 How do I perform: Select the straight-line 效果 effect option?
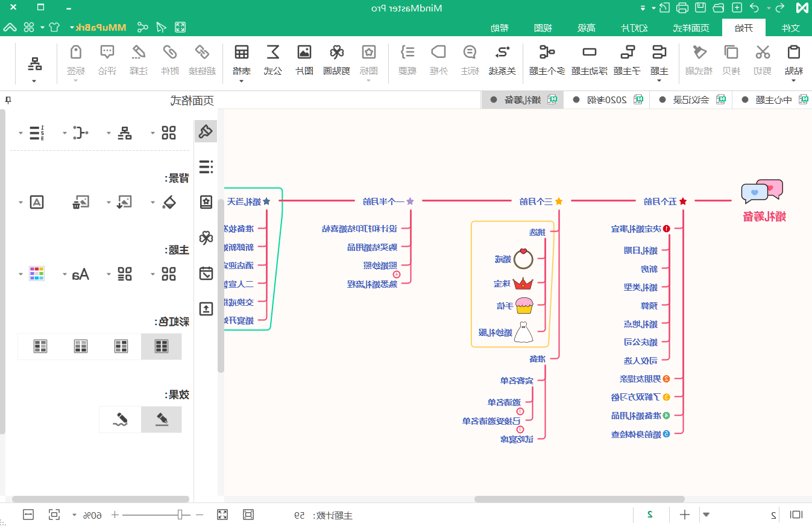click(x=162, y=419)
